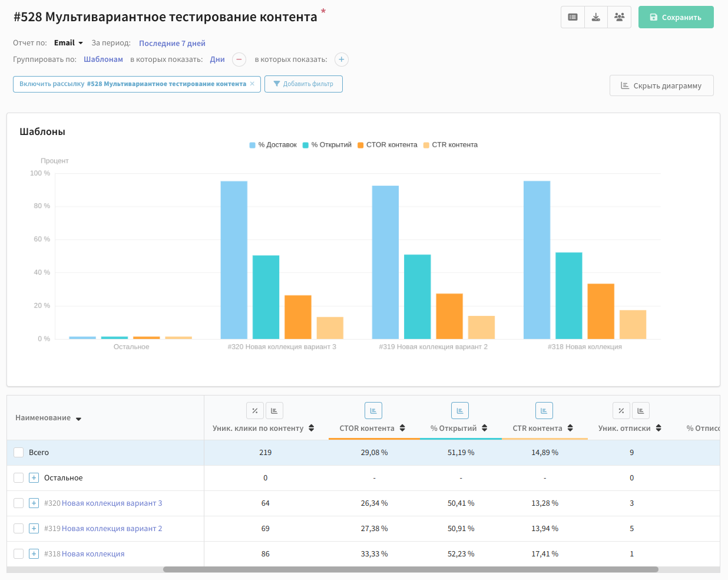Click Скрыть диаграмму button
Image resolution: width=728 pixels, height=580 pixels.
coord(661,85)
